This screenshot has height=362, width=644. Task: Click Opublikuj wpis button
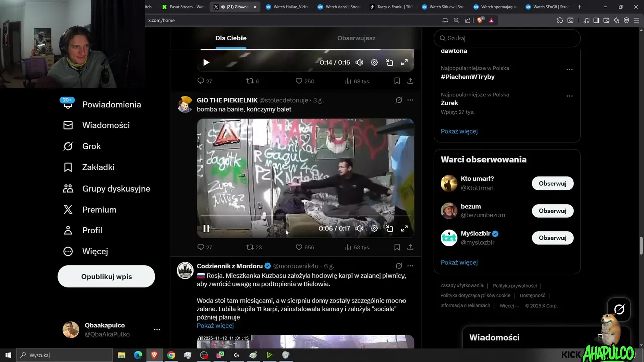(x=106, y=277)
